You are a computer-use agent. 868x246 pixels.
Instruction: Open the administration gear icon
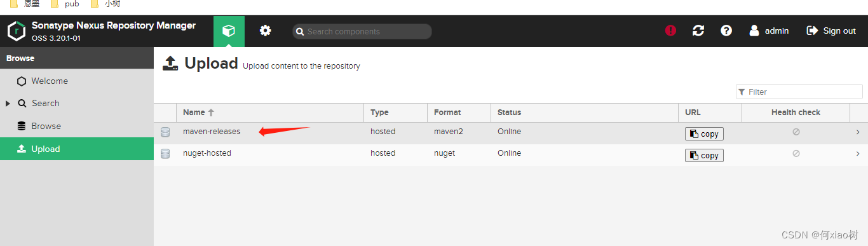[266, 31]
